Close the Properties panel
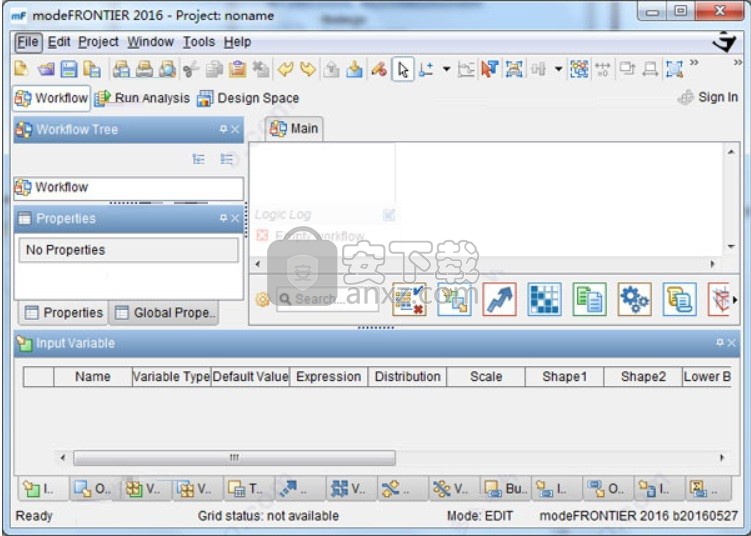This screenshot has height=536, width=751. coord(235,218)
